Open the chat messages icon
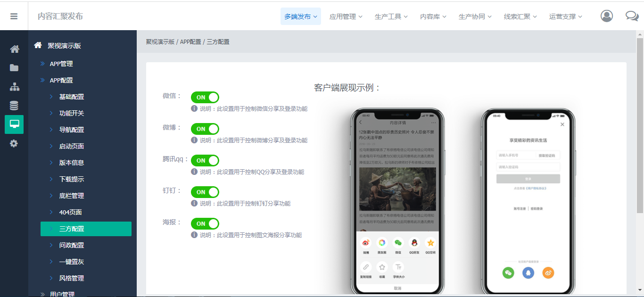This screenshot has width=644, height=297. coord(632,16)
